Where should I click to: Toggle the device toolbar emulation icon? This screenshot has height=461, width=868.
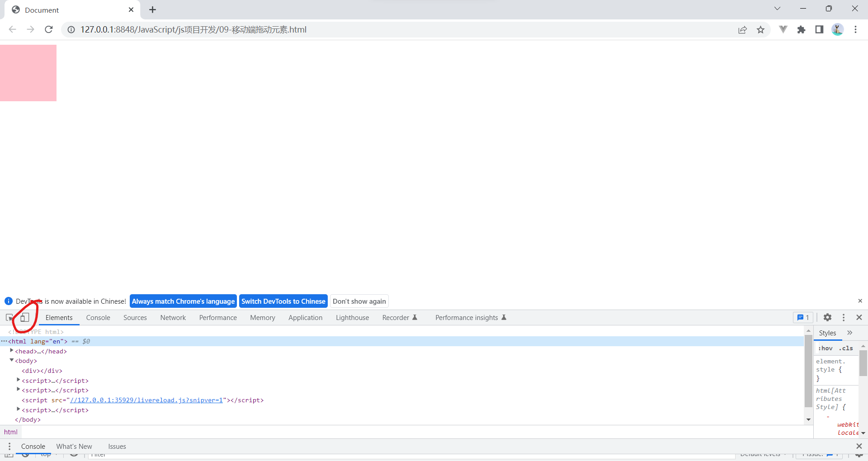(25, 317)
